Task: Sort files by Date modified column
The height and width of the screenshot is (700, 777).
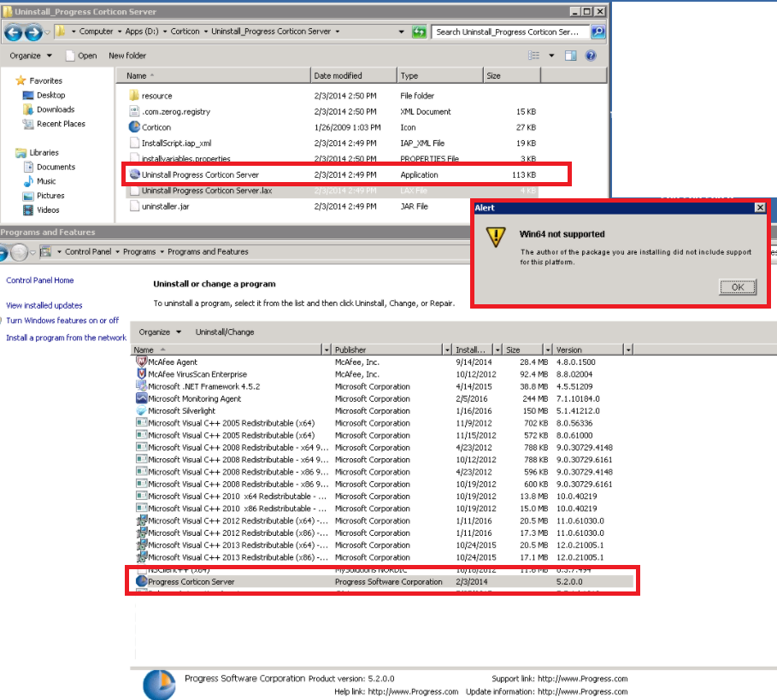Action: coord(354,76)
